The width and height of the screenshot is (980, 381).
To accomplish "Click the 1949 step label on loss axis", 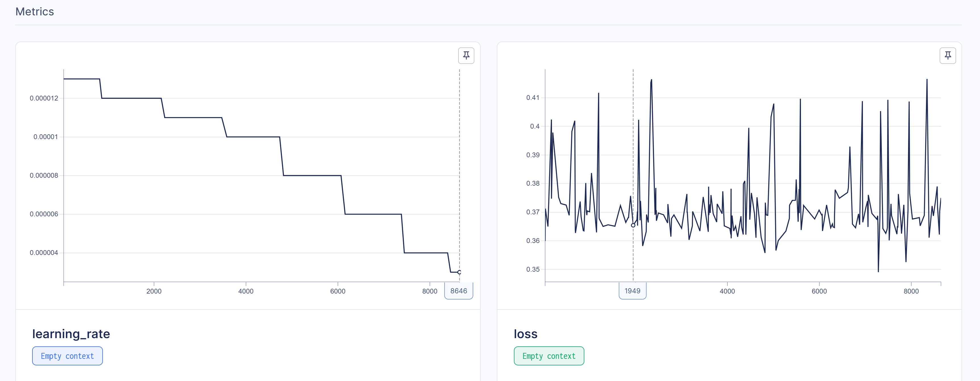I will click(x=632, y=291).
